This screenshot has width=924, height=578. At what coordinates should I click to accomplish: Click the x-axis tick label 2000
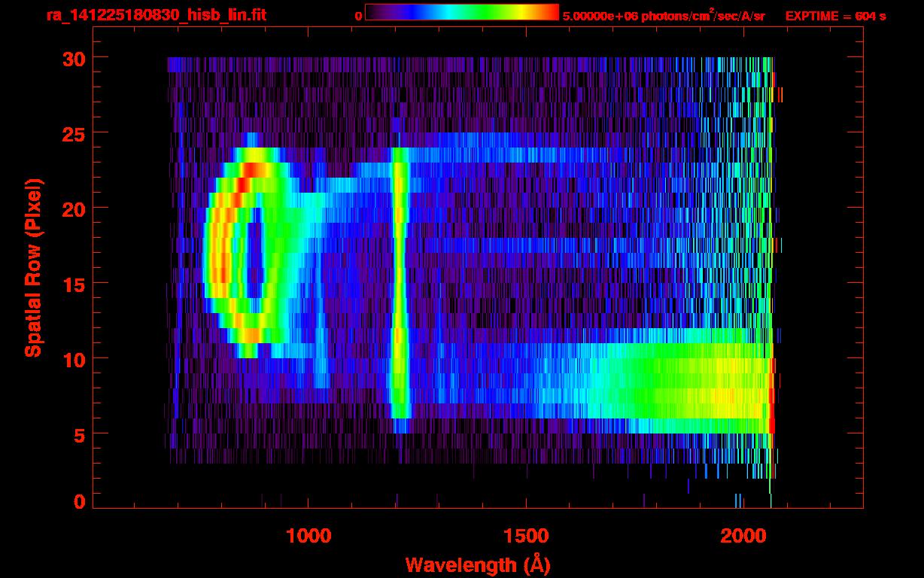[743, 536]
